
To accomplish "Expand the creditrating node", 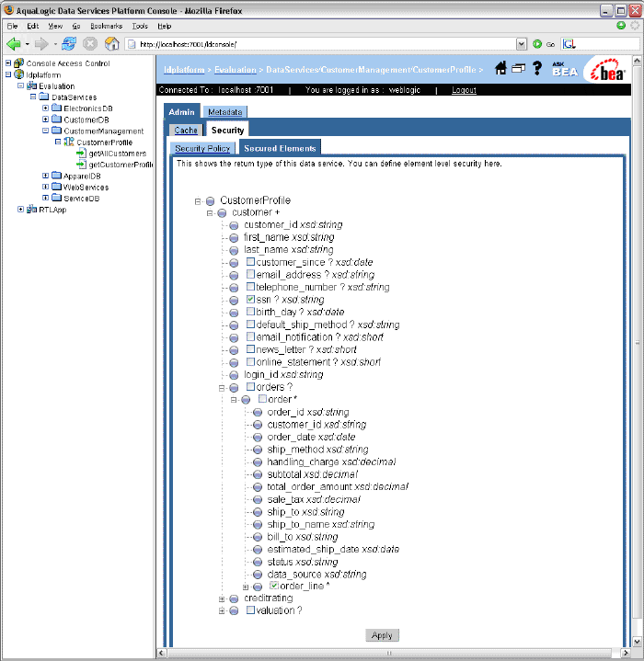I will click(222, 599).
